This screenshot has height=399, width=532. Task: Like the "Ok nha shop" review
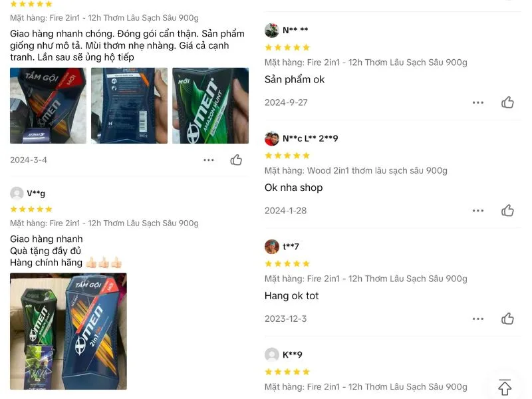[508, 210]
